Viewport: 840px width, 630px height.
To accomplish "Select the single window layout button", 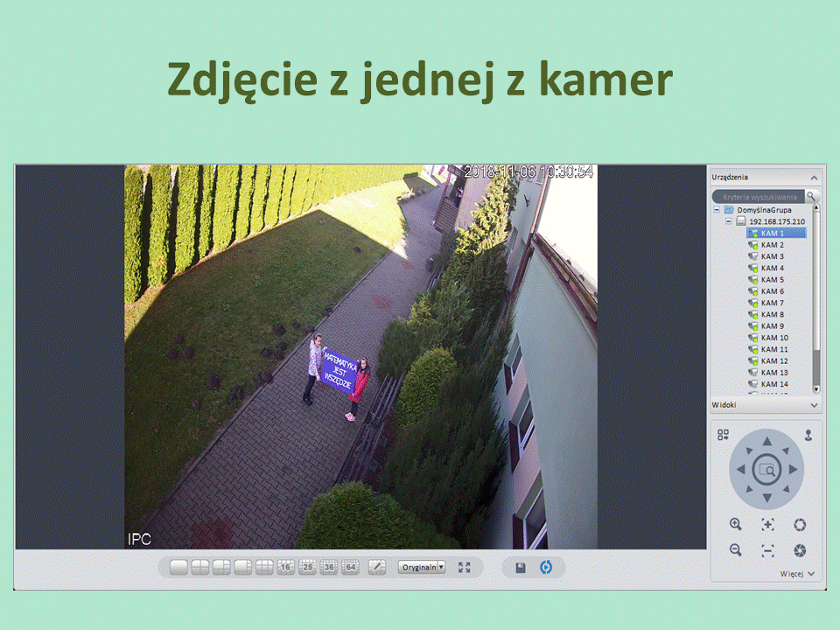I will [x=178, y=567].
